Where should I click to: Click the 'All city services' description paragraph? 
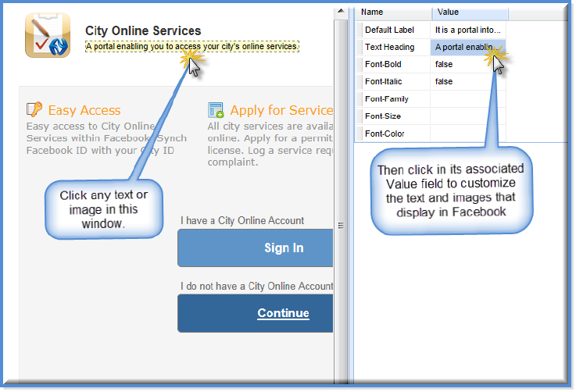[x=270, y=144]
